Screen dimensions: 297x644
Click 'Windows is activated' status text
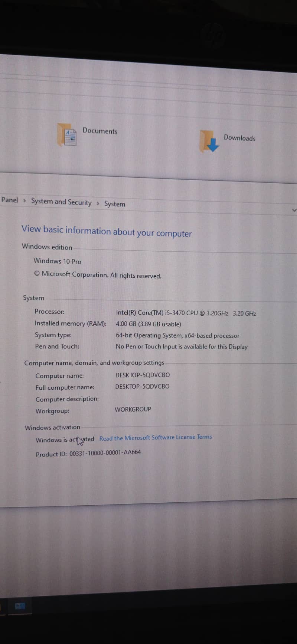coord(65,440)
